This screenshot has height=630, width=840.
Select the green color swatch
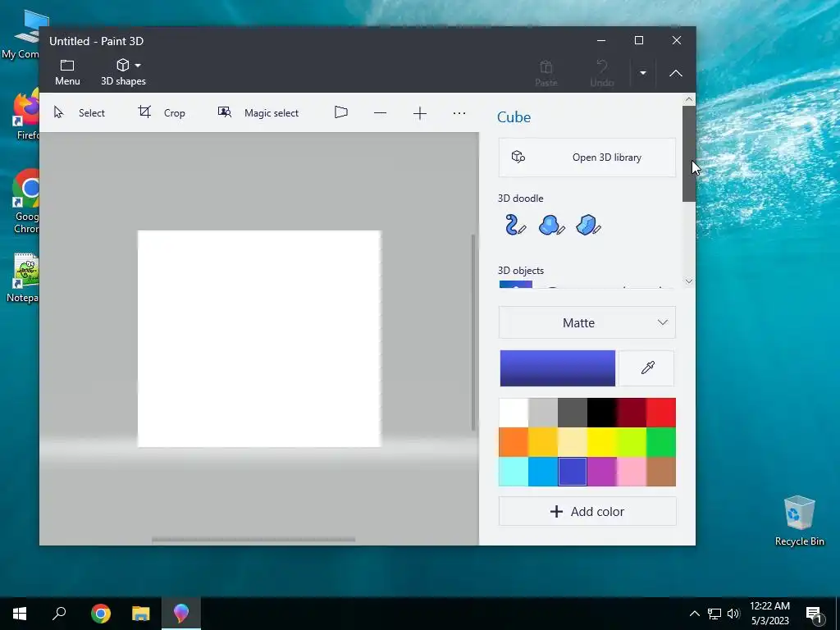(x=661, y=442)
